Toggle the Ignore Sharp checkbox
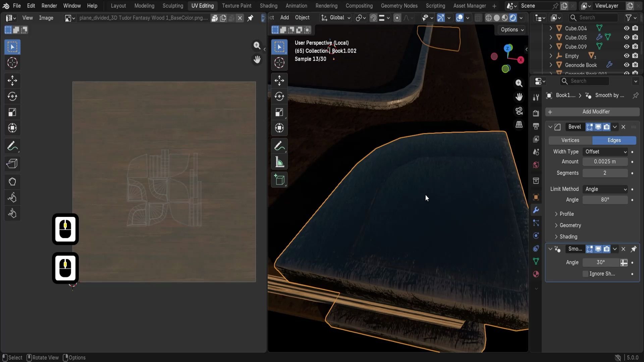 (x=586, y=274)
